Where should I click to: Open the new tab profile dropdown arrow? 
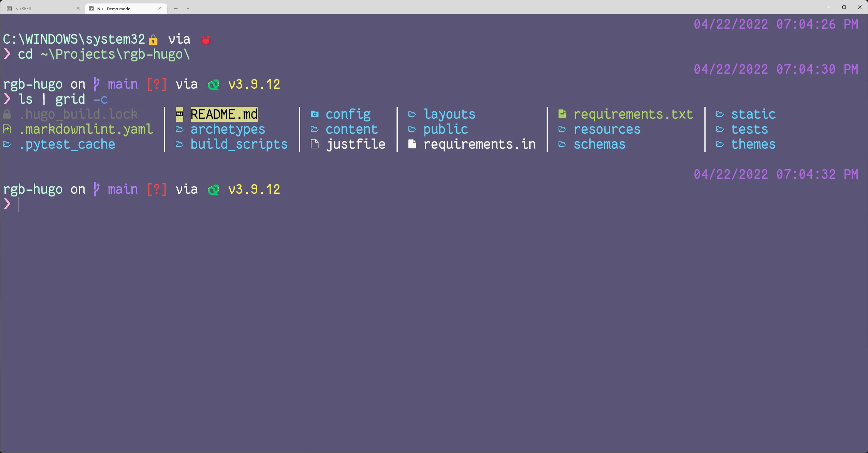pyautogui.click(x=188, y=9)
